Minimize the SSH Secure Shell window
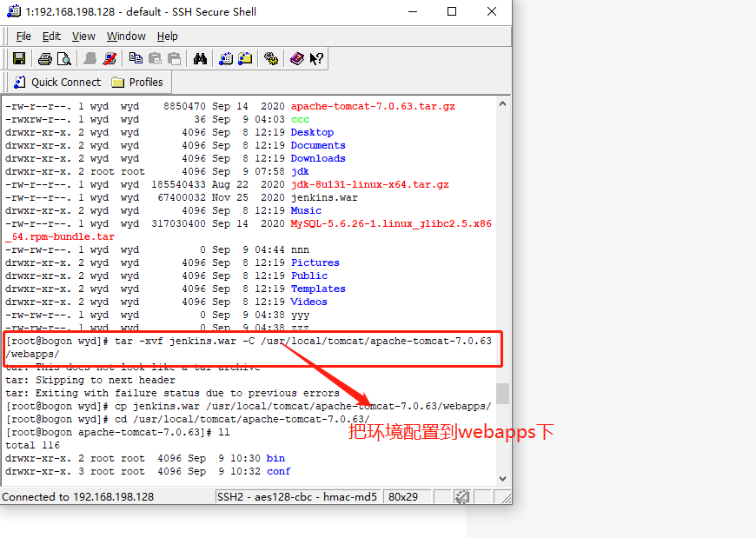 [x=413, y=11]
